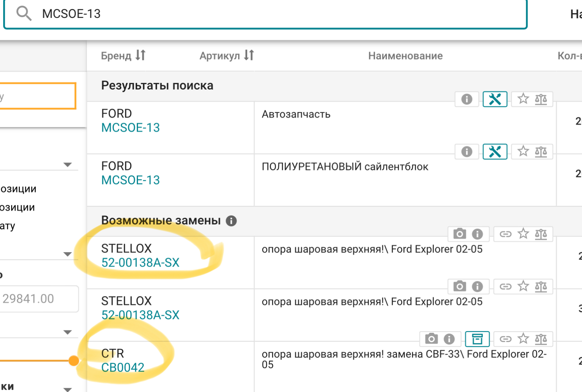Add the FORD Автозапчасть row to favorites via star
The width and height of the screenshot is (582, 392).
(523, 99)
